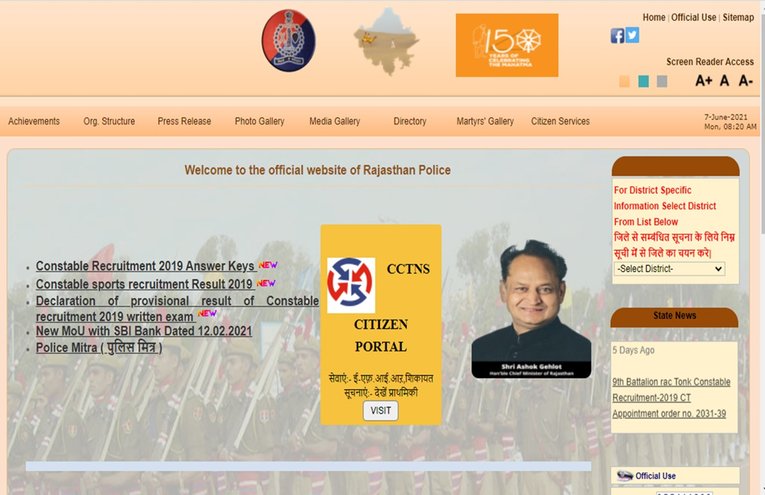The image size is (765, 495).
Task: Open the Twitter page icon
Action: click(x=632, y=35)
